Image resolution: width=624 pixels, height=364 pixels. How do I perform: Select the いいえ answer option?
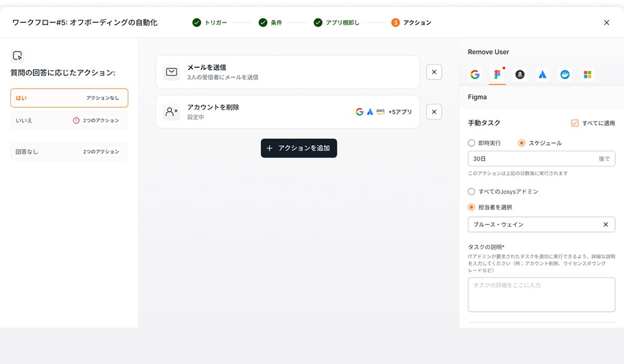coord(69,120)
